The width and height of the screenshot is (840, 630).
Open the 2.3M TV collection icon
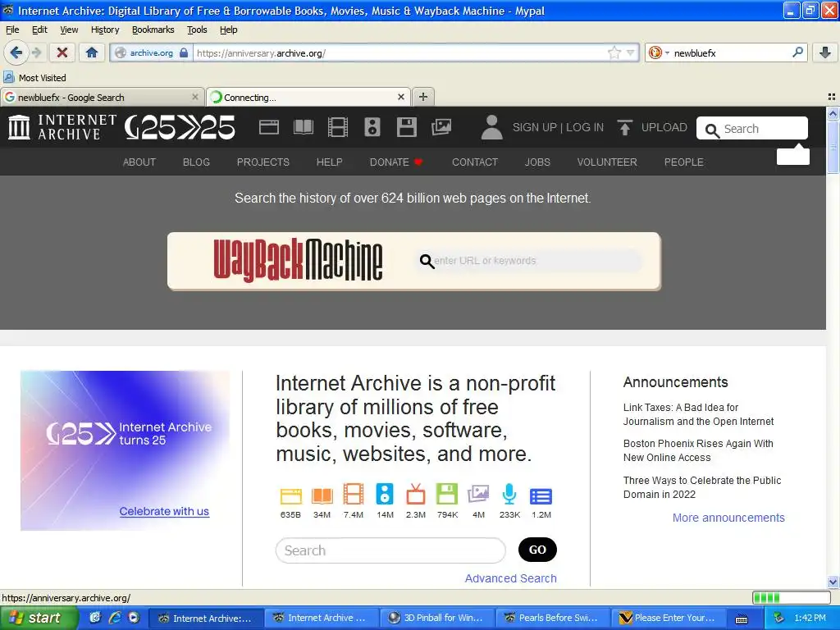click(x=416, y=494)
